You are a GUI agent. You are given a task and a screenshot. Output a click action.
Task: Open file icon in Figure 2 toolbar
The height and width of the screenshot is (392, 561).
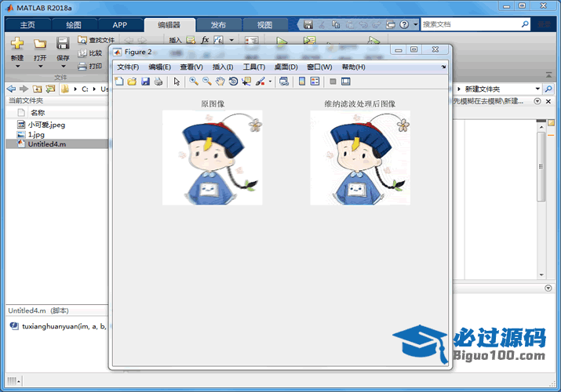coord(132,82)
